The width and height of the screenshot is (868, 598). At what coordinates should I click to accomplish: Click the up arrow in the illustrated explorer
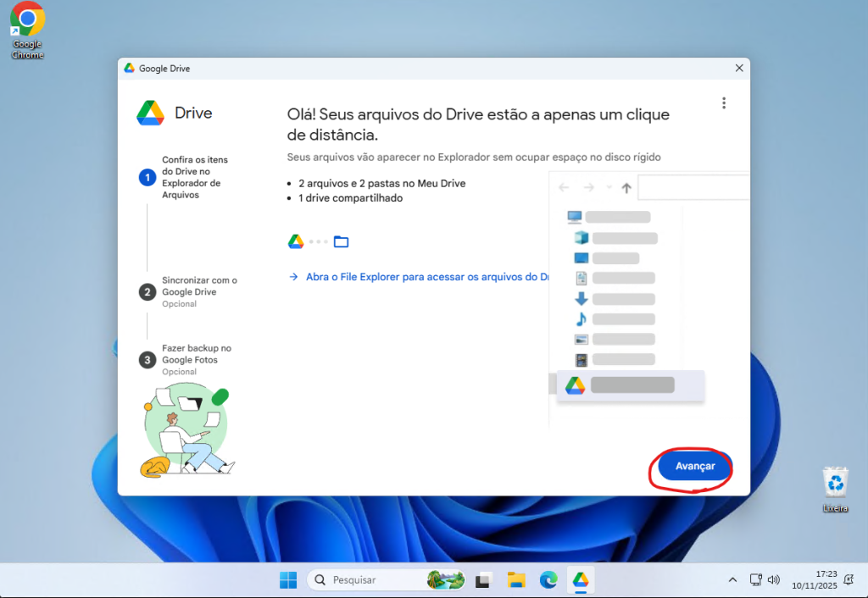tap(626, 187)
